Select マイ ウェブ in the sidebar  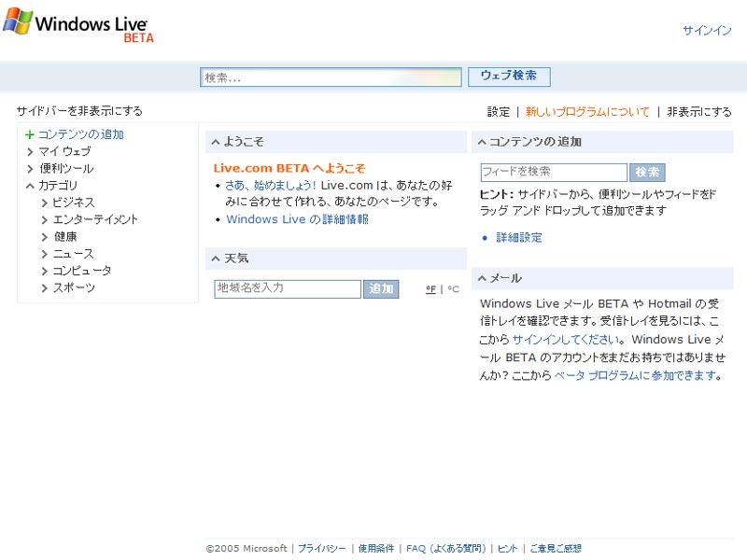(64, 152)
